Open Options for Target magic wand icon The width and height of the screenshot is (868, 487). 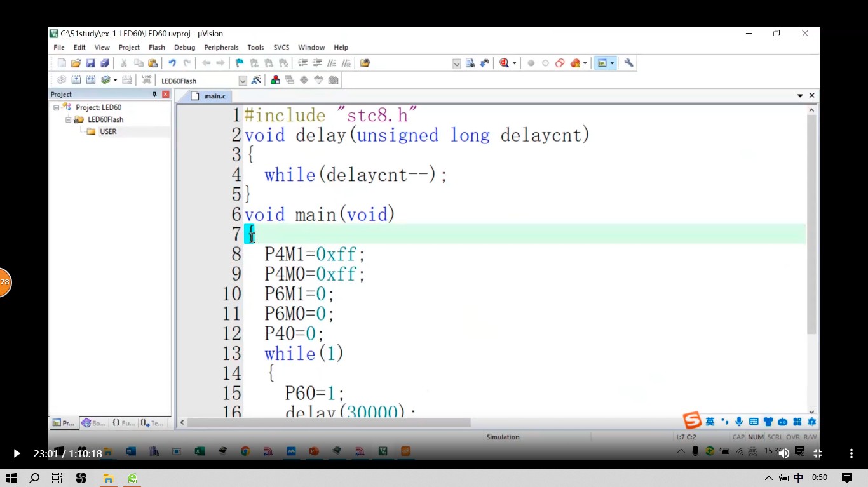click(x=256, y=80)
